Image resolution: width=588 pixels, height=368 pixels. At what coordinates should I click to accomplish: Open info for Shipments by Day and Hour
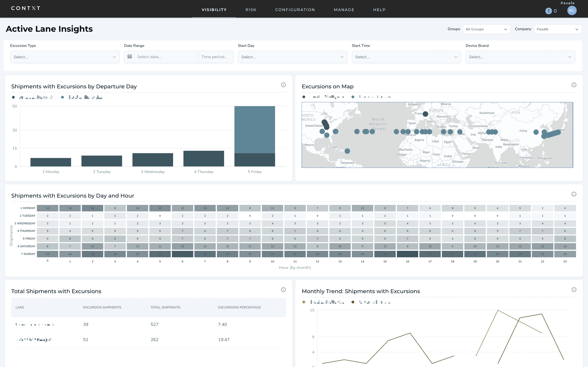pyautogui.click(x=574, y=194)
